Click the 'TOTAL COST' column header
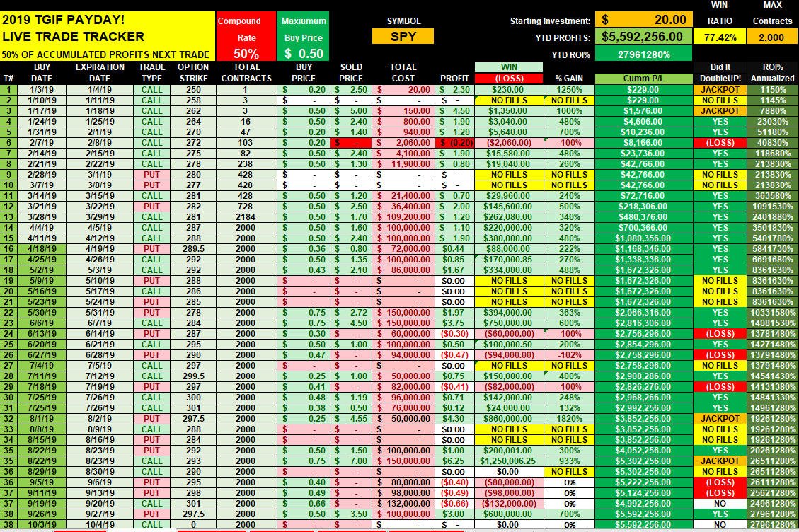This screenshot has height=532, width=799. pos(403,72)
